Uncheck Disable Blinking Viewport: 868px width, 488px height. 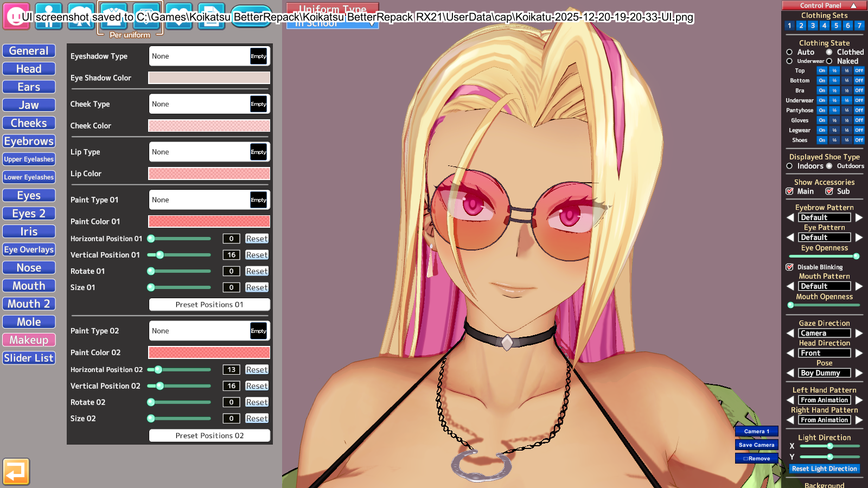[x=790, y=267]
